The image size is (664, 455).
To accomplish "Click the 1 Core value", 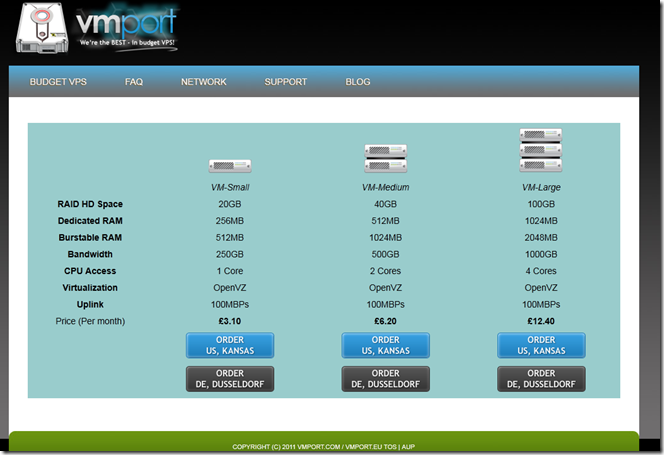I will coord(230,271).
